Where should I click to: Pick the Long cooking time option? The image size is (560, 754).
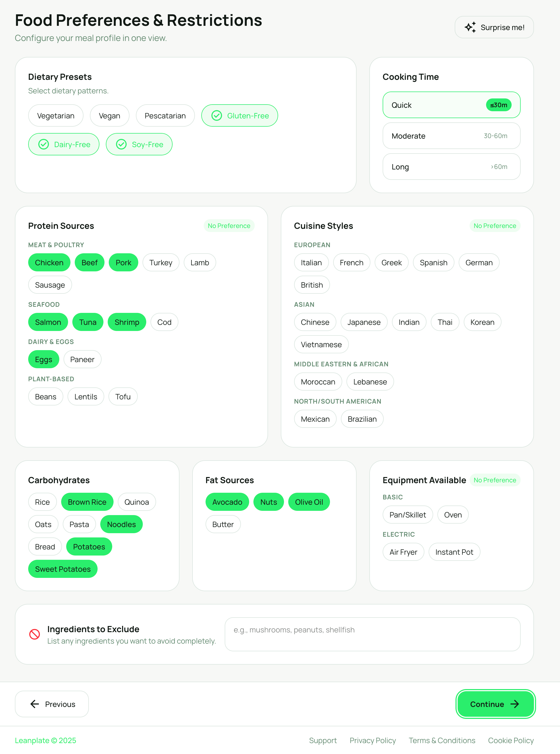point(451,167)
